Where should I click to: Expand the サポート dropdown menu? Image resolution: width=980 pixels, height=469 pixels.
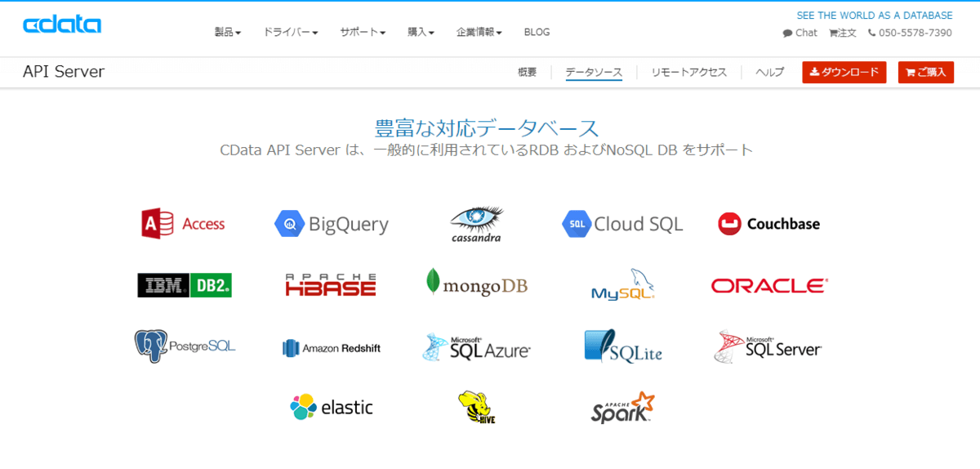click(363, 32)
